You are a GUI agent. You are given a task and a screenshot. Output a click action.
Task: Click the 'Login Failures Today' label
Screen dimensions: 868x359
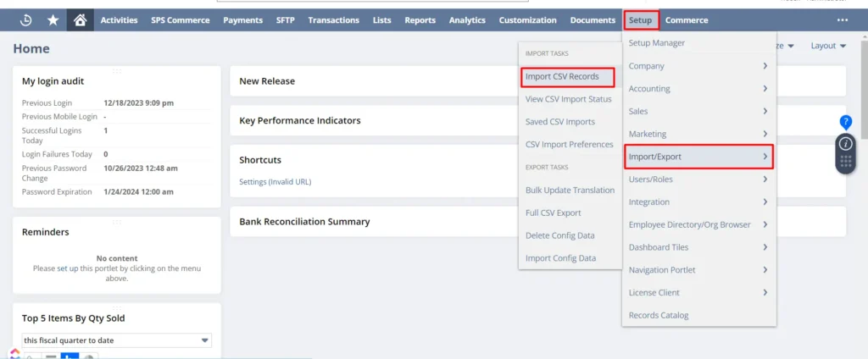click(57, 154)
